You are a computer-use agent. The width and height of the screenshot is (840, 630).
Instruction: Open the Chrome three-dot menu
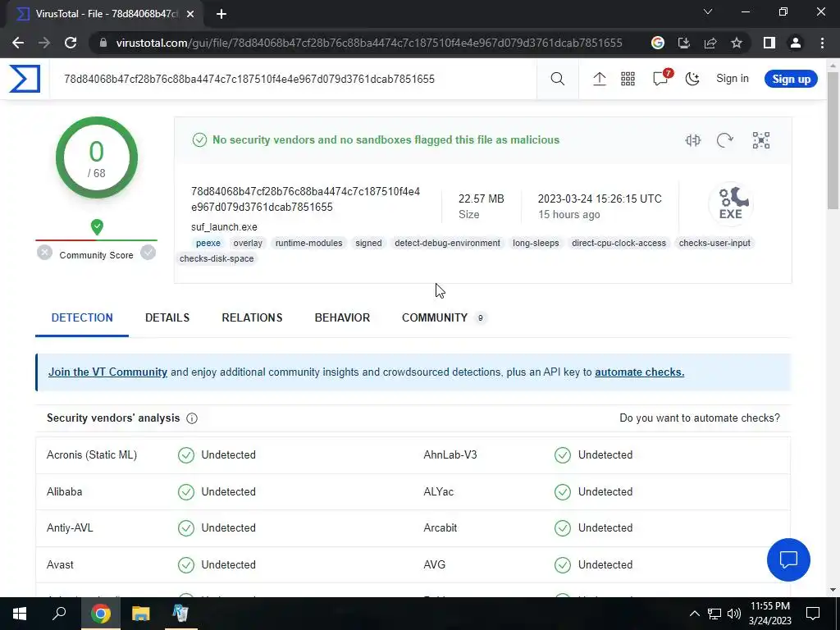822,43
